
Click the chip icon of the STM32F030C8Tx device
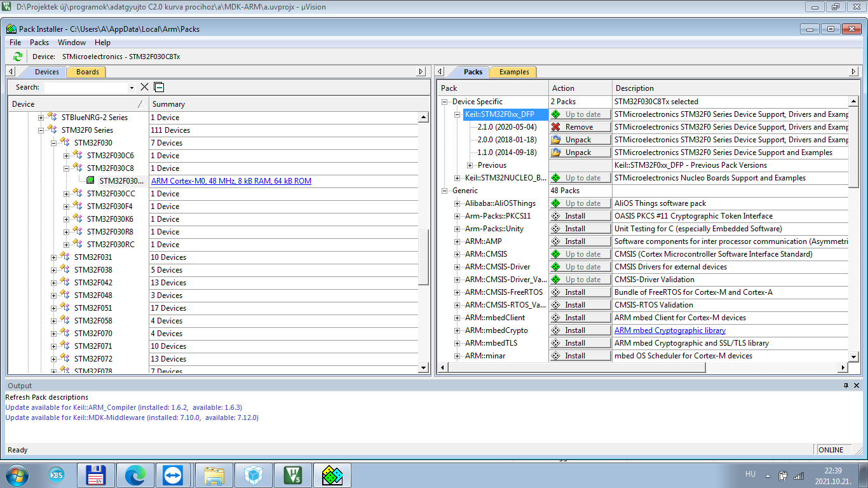click(90, 180)
